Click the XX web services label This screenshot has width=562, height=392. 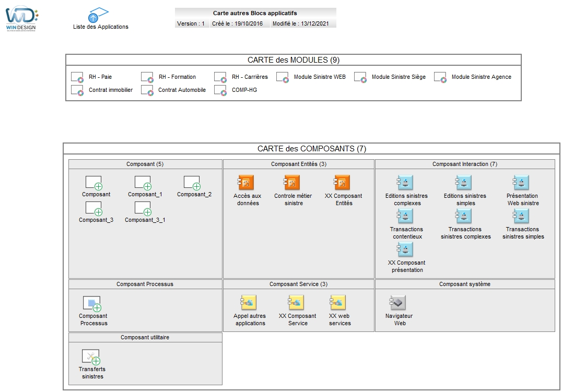[x=340, y=319]
